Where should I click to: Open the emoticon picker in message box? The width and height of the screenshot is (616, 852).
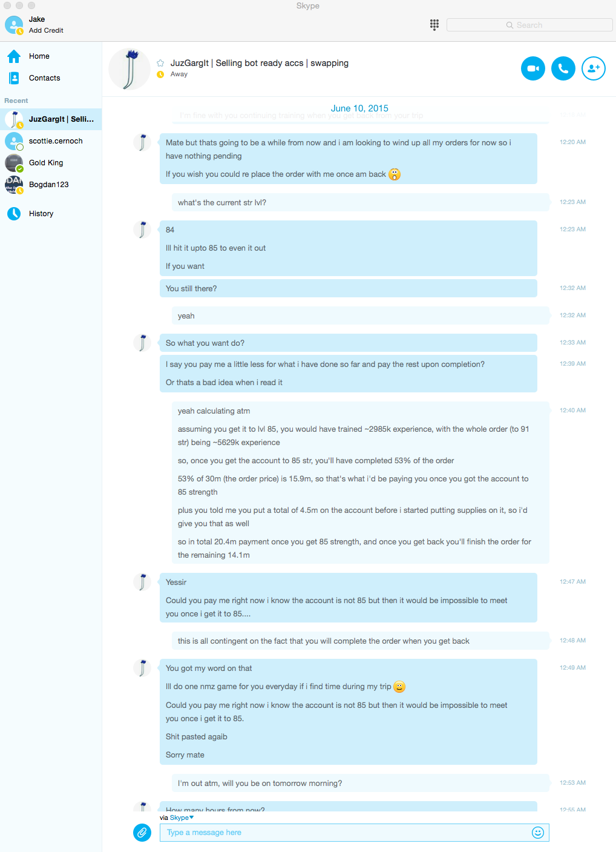538,833
